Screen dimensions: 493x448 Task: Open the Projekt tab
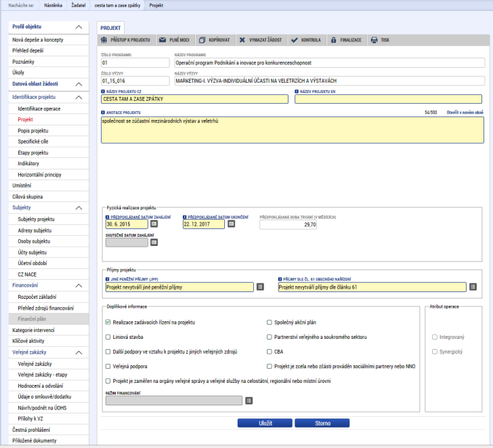coord(110,28)
